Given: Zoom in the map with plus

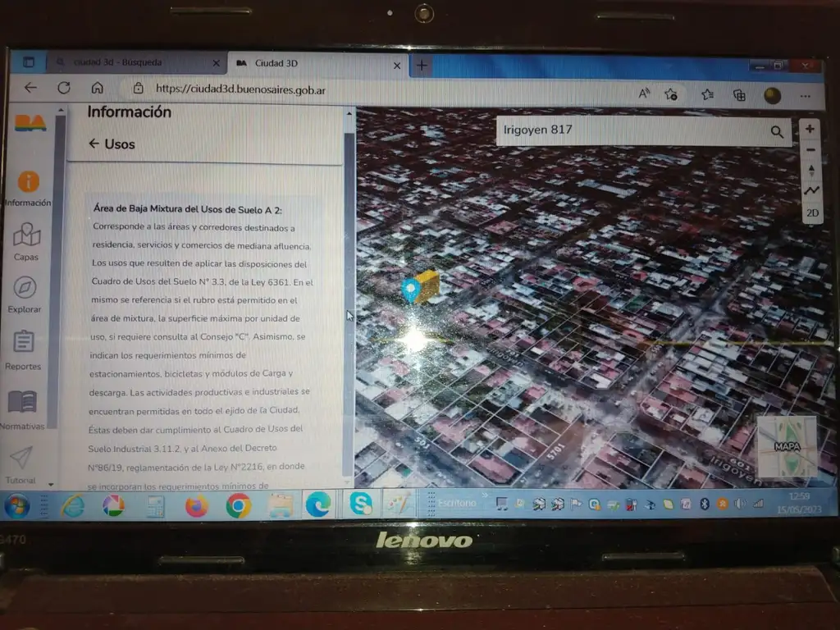Looking at the screenshot, I should [810, 129].
